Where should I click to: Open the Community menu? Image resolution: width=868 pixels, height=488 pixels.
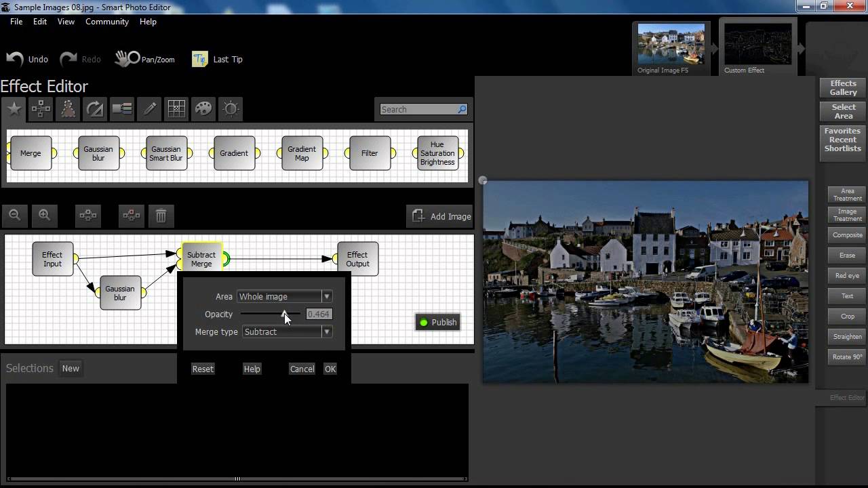[x=107, y=22]
